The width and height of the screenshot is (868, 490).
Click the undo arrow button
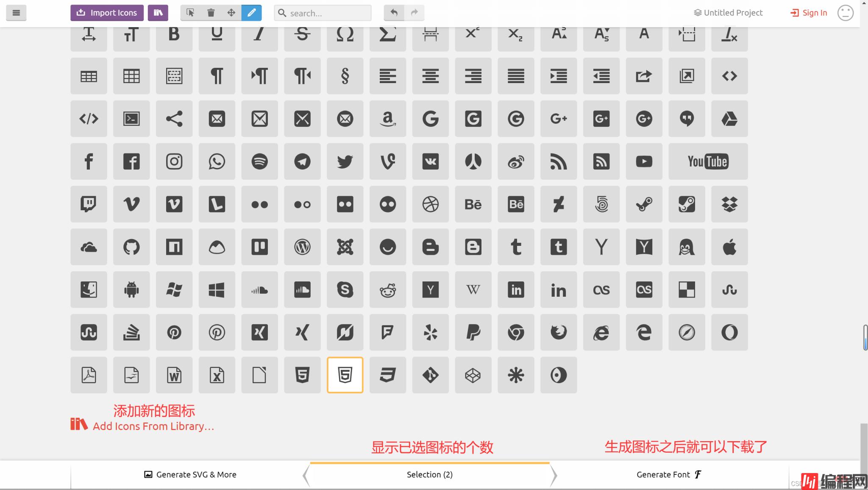(x=394, y=13)
